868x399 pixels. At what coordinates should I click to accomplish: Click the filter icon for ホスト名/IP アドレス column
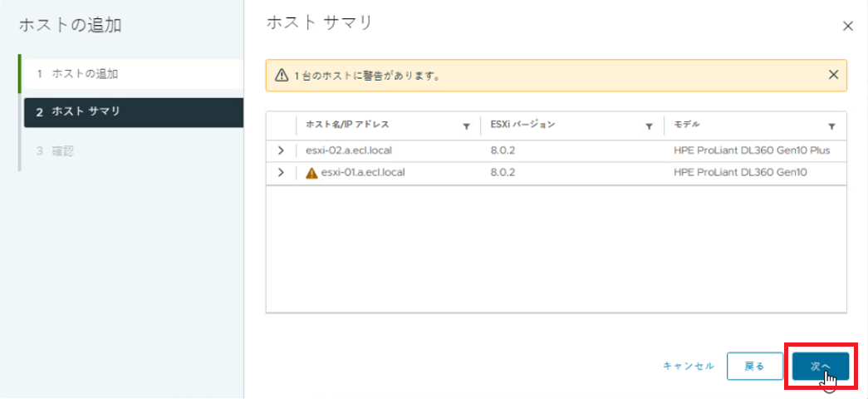tap(466, 126)
